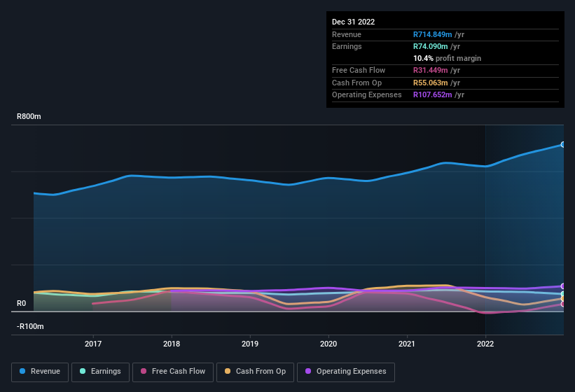Click the 2022 x-axis label
Screen dimensions: 575x392
point(485,344)
